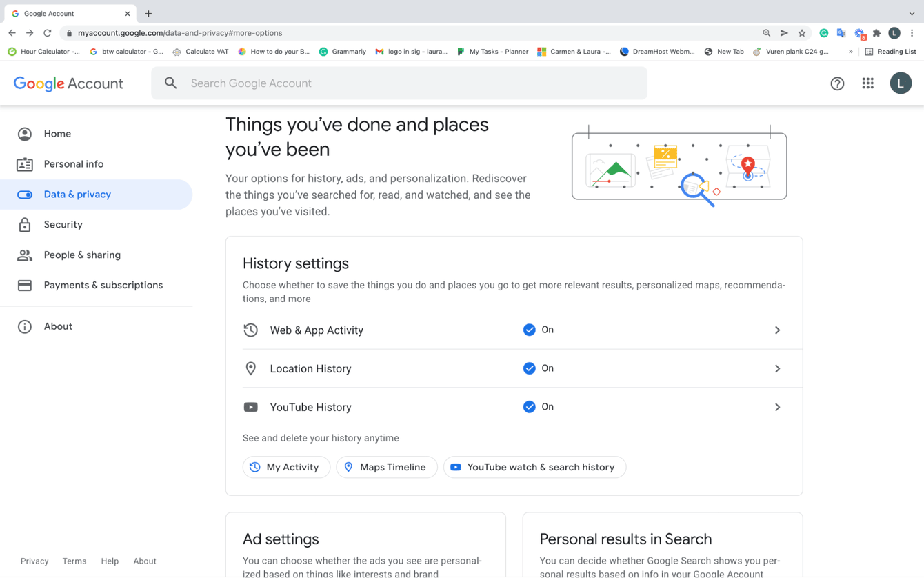Toggle Location History off
The width and height of the screenshot is (924, 578).
tap(530, 368)
